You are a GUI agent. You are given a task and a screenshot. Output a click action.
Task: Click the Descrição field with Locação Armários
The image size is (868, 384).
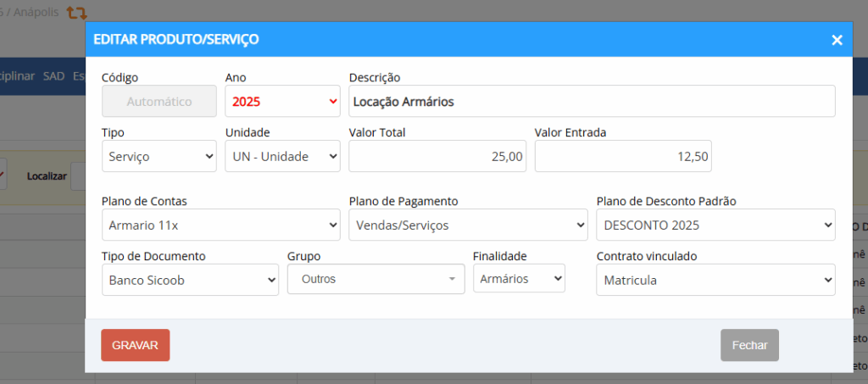(592, 102)
